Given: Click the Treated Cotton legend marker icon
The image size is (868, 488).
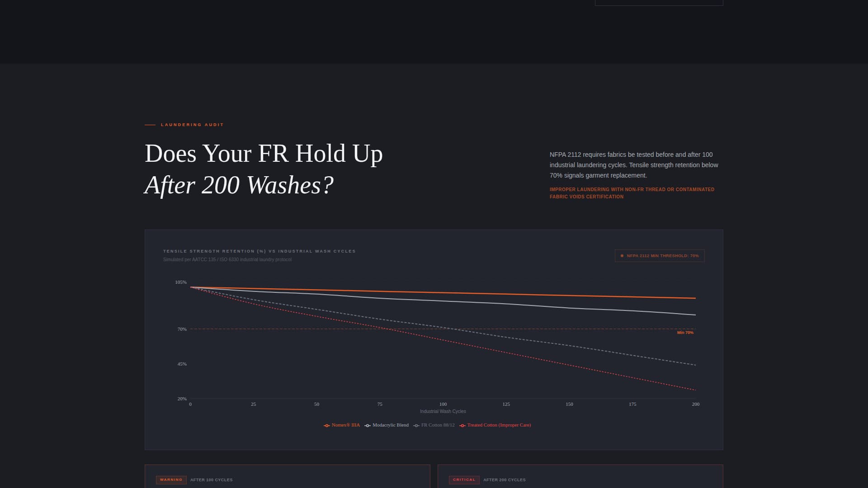Looking at the screenshot, I should (x=462, y=425).
